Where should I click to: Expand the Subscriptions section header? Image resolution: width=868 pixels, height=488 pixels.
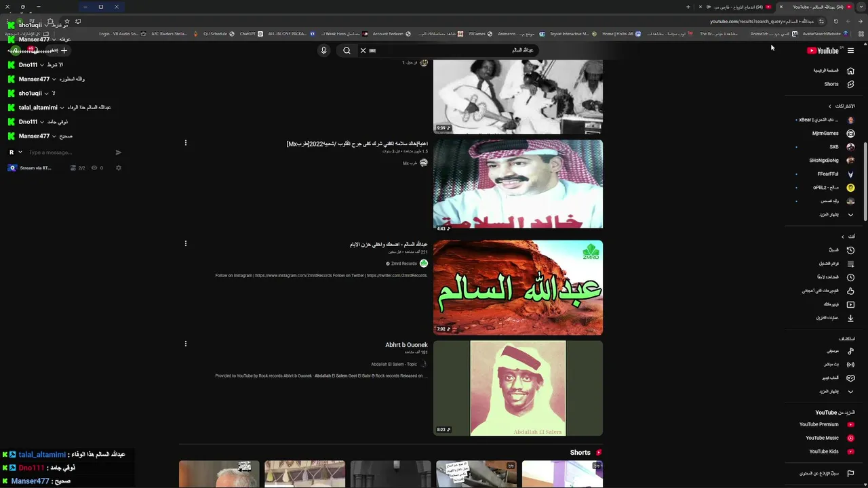point(842,106)
